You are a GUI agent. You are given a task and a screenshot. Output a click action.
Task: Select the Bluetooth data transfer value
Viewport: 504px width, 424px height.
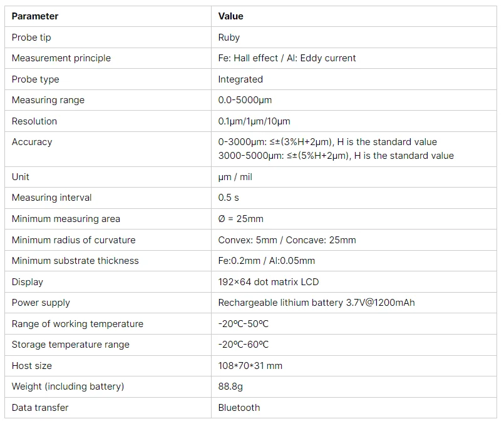click(x=239, y=408)
